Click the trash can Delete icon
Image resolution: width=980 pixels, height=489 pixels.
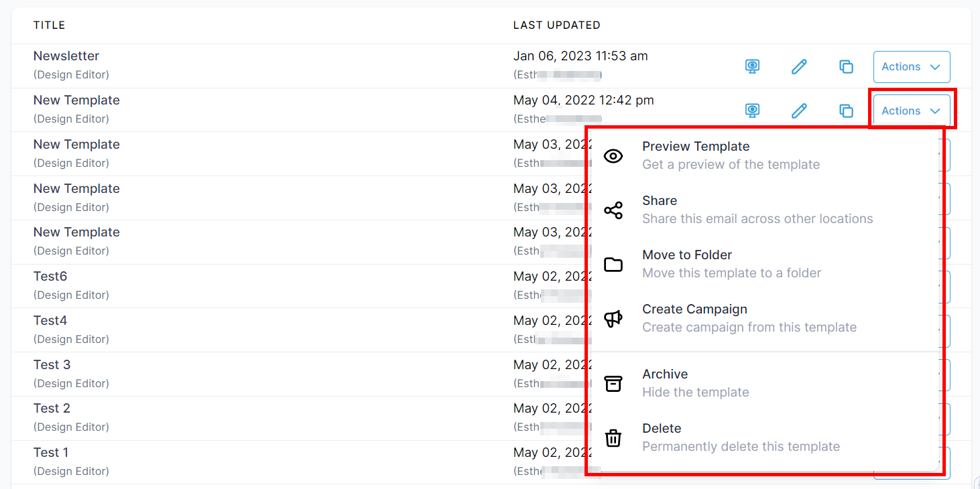[x=613, y=438]
